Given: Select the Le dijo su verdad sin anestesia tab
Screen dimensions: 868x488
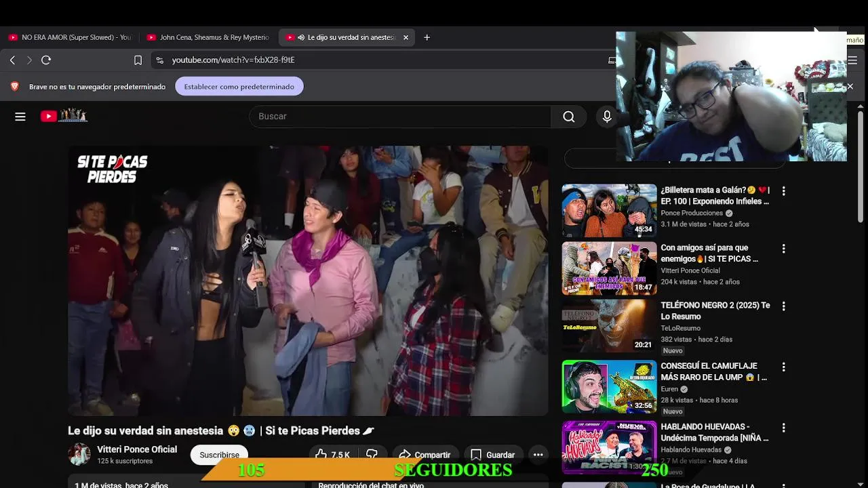Looking at the screenshot, I should point(346,37).
